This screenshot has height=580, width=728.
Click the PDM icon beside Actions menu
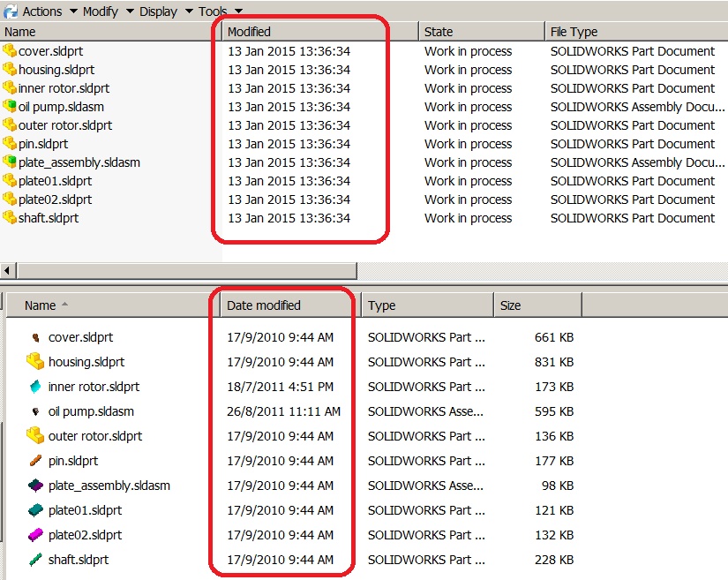tap(11, 11)
